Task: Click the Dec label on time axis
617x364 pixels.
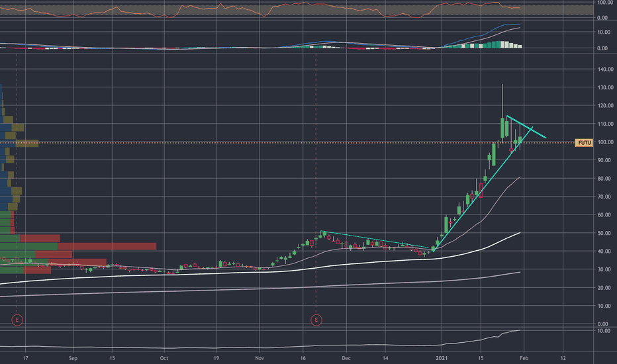Action: click(346, 358)
